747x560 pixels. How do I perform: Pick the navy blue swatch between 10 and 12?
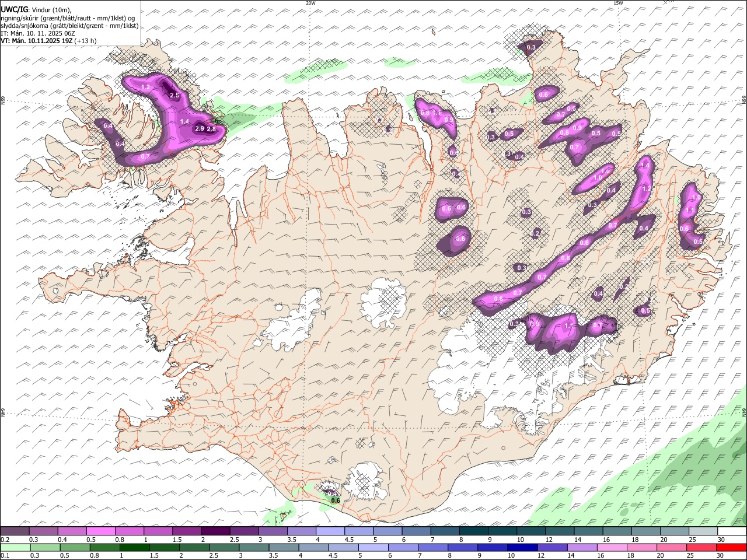pyautogui.click(x=521, y=548)
